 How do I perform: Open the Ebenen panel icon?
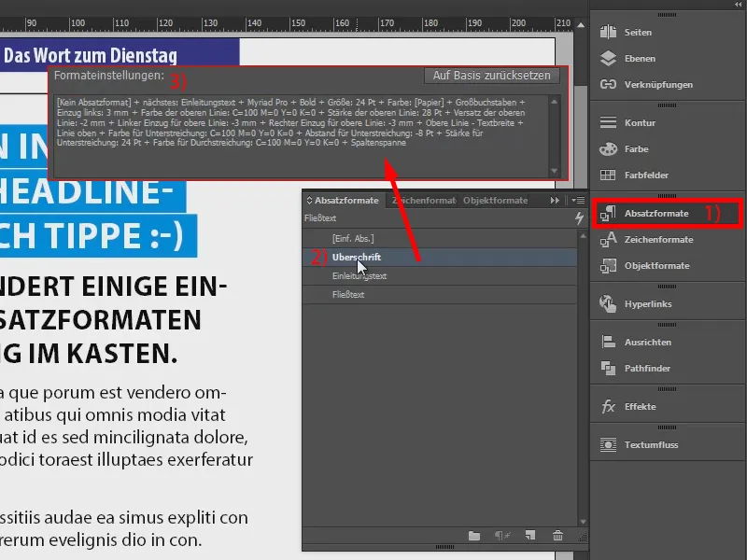click(x=608, y=58)
